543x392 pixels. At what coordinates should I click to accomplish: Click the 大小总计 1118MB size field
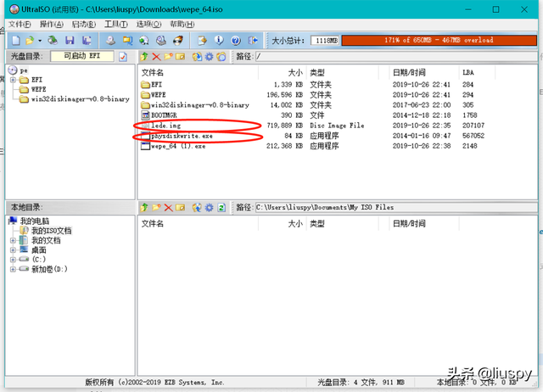click(325, 41)
